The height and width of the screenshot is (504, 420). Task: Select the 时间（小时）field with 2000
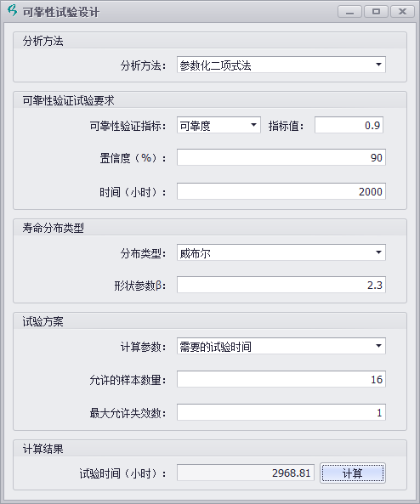tap(281, 191)
